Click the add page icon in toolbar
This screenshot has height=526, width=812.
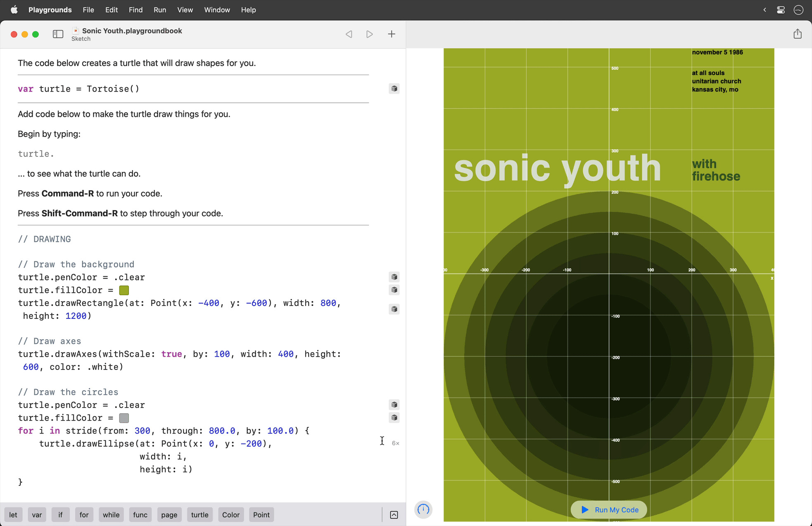pyautogui.click(x=391, y=34)
